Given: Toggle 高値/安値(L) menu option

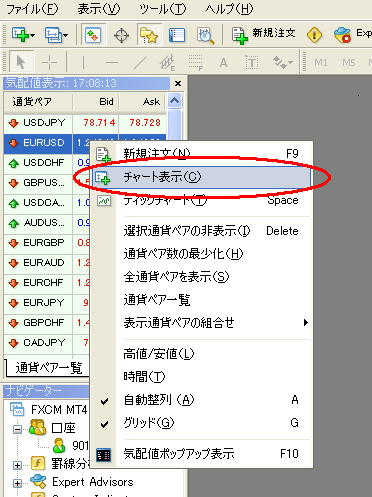Looking at the screenshot, I should [203, 354].
